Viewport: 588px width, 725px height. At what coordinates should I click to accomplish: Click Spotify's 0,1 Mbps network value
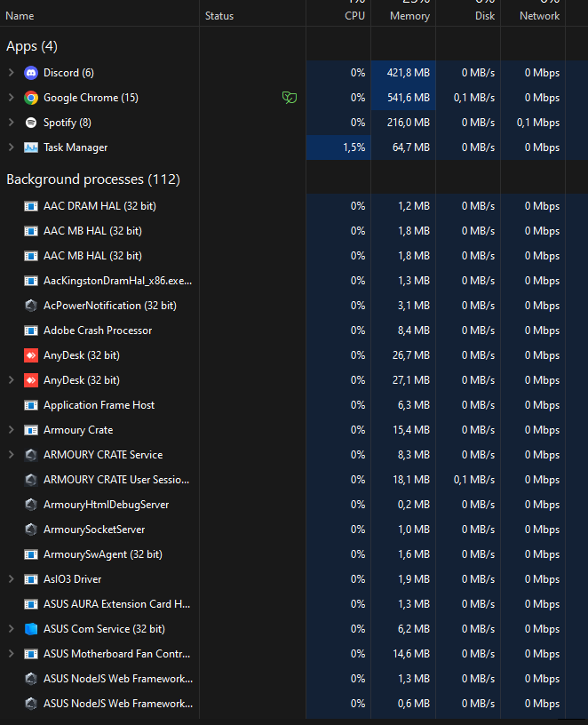538,123
